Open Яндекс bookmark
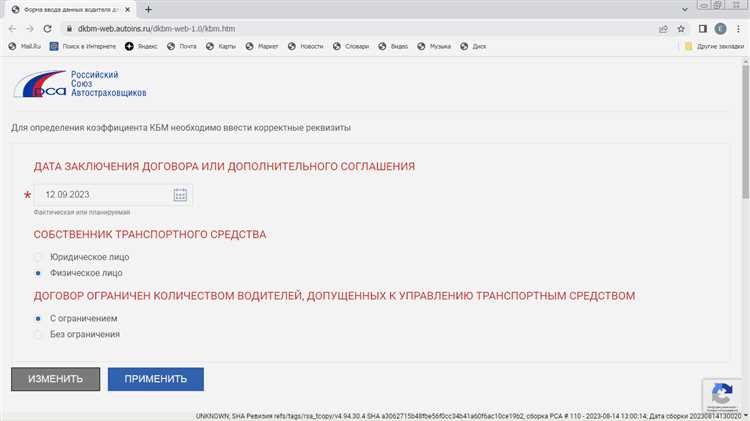Screen dimensions: 750x421 click(x=141, y=46)
